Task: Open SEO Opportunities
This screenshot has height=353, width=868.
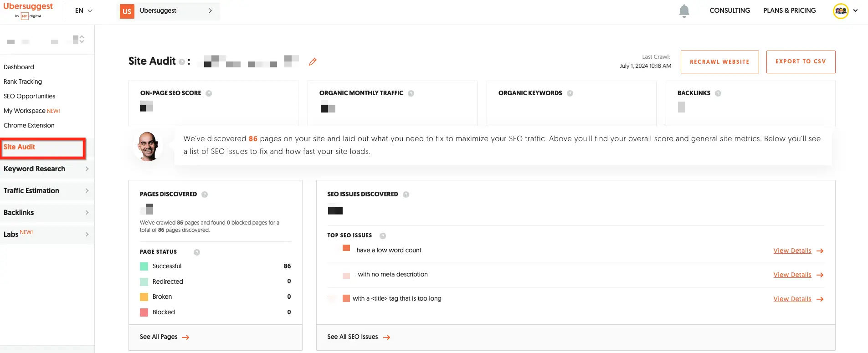Action: [x=30, y=96]
